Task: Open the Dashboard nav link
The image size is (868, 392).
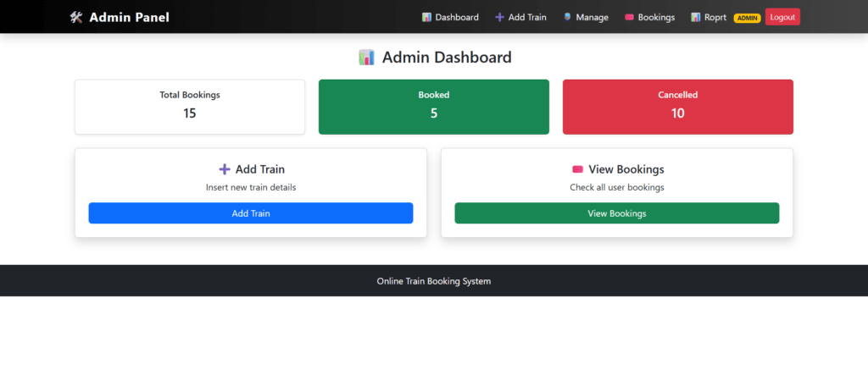Action: point(450,17)
